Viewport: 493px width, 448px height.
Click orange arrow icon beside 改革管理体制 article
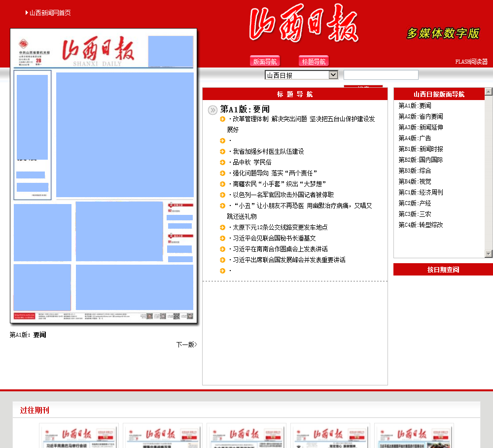[223, 119]
